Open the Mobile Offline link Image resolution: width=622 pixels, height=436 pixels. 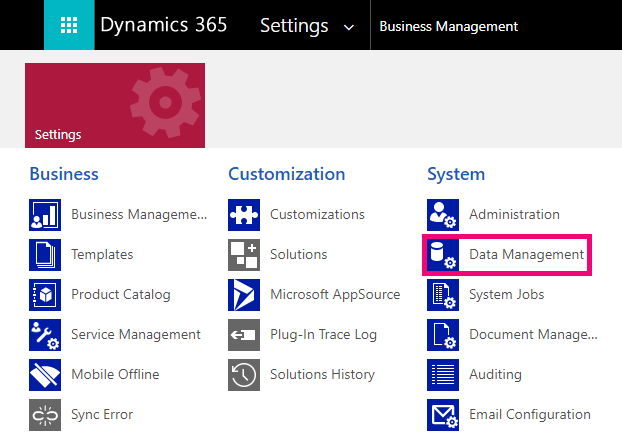[115, 374]
